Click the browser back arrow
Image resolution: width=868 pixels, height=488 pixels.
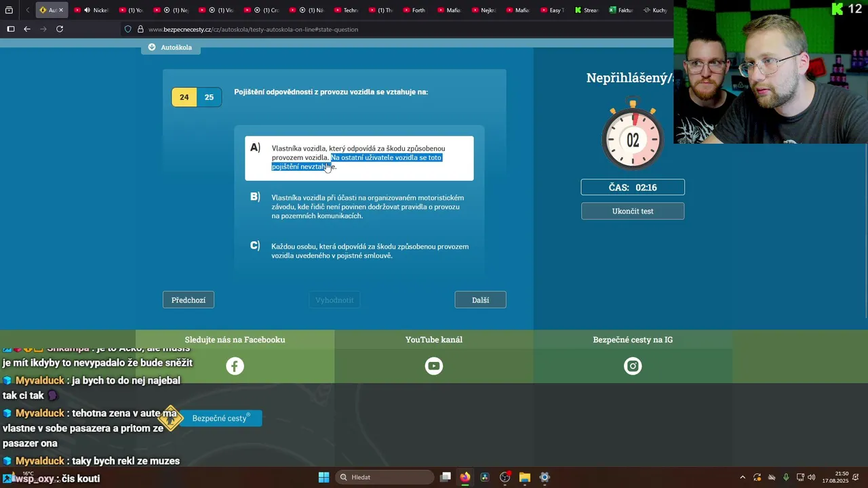point(27,29)
